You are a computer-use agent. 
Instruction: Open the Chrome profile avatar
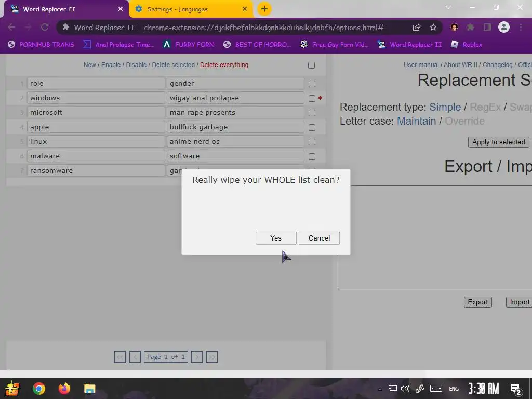pyautogui.click(x=504, y=27)
